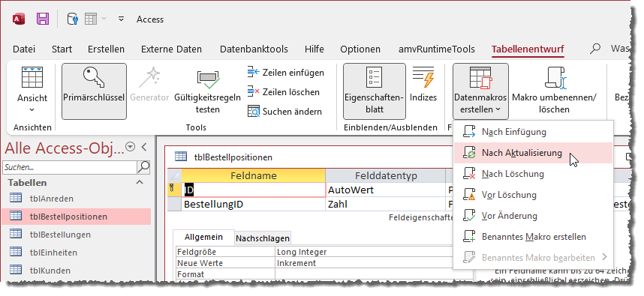Screen dimensions: 644x296
Task: Open the Datei tab
Action: tap(24, 49)
